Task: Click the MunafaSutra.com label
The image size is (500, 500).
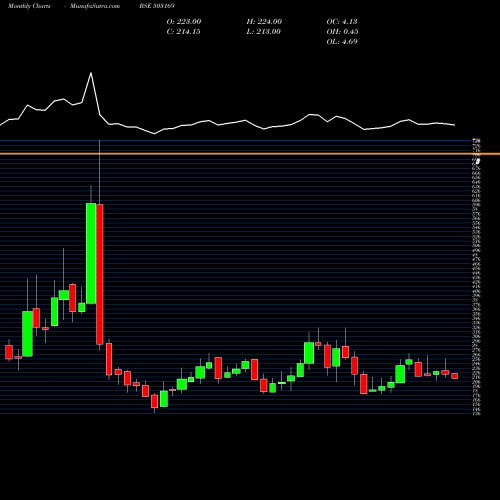Action: (95, 6)
